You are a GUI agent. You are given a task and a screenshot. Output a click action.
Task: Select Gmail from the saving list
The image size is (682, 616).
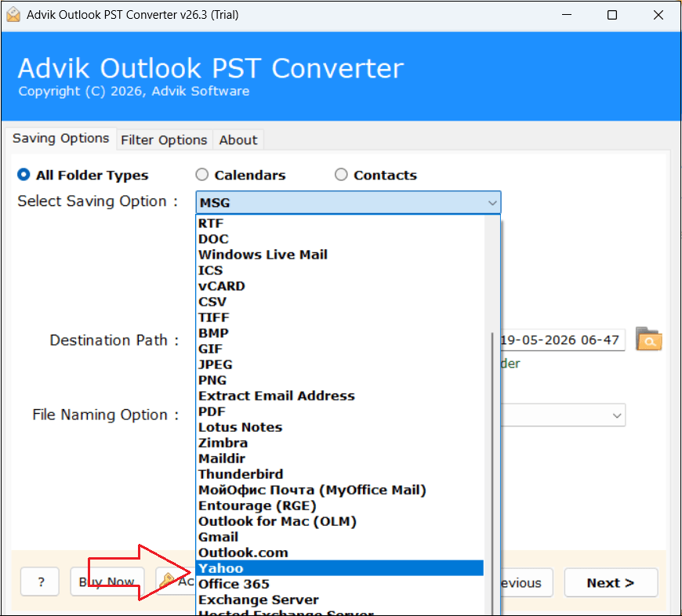[x=340, y=537]
